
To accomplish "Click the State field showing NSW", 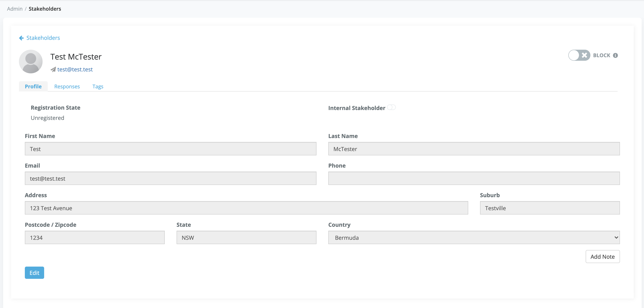I will point(246,237).
